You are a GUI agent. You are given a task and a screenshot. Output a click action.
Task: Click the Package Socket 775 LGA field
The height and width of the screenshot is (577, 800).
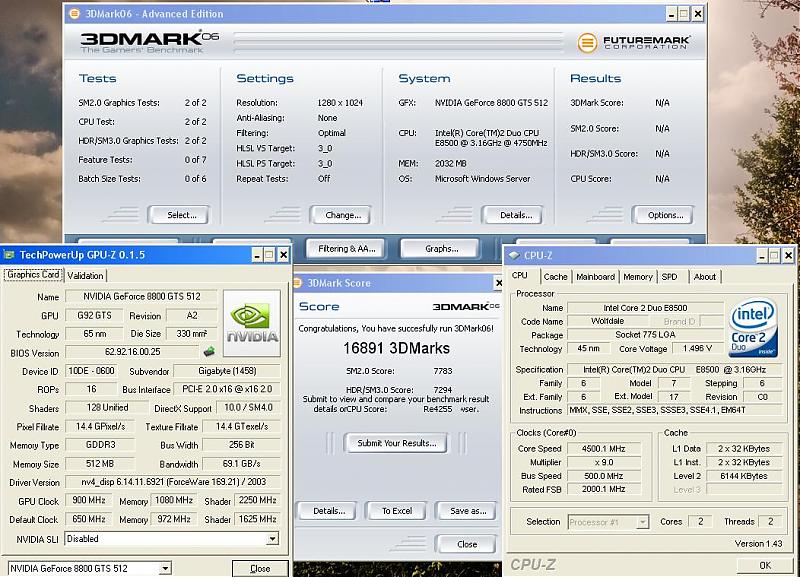(x=645, y=335)
